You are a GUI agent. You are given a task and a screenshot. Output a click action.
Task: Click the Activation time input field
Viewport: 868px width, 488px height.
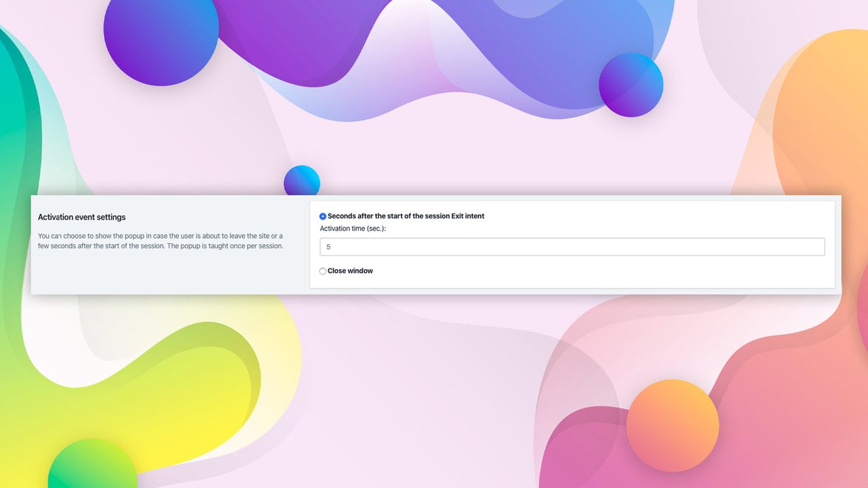[572, 247]
